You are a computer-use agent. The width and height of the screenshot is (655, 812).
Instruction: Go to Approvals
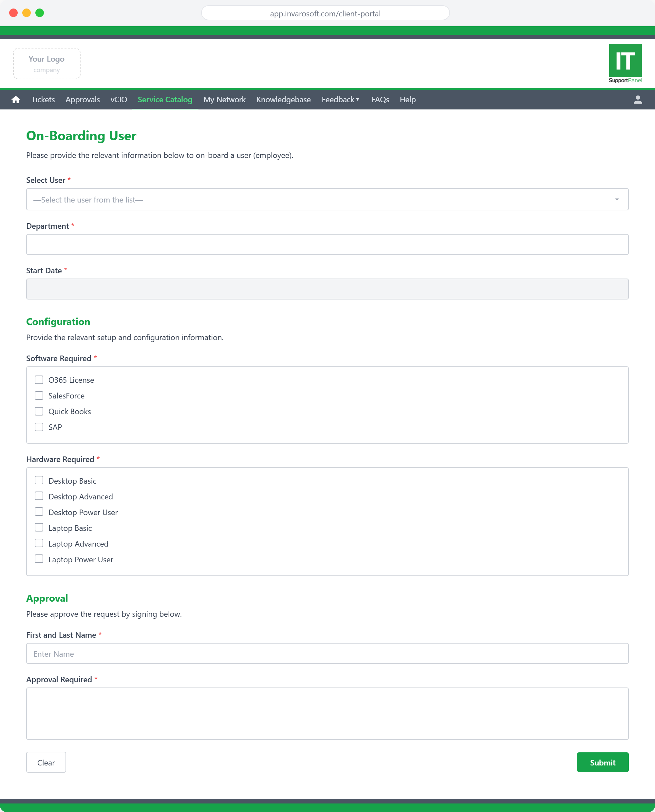point(83,99)
